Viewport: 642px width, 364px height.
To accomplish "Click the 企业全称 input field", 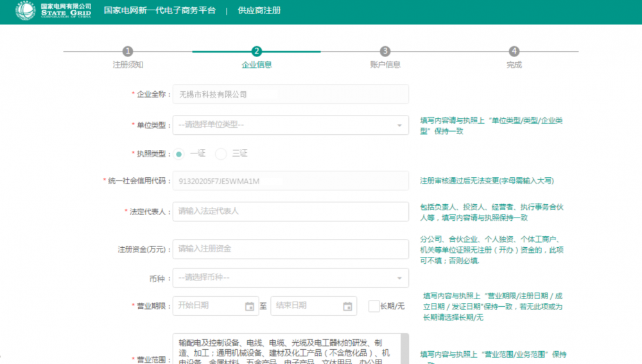I will tap(291, 94).
